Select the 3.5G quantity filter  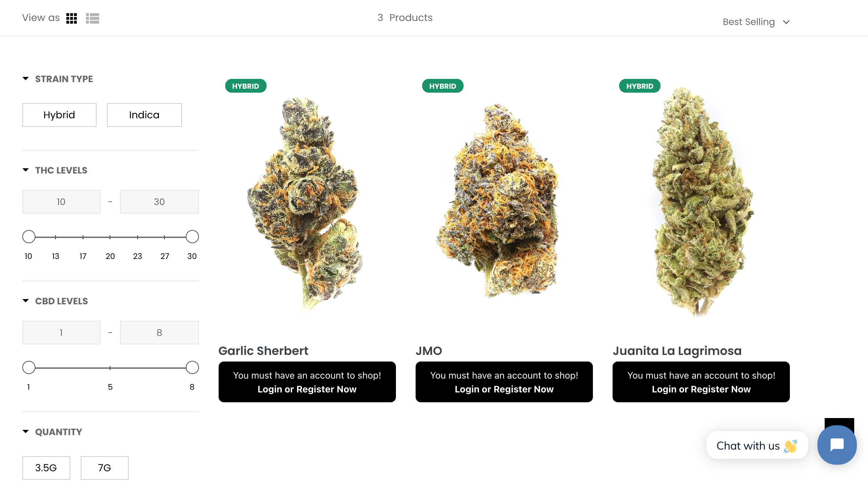coord(46,468)
